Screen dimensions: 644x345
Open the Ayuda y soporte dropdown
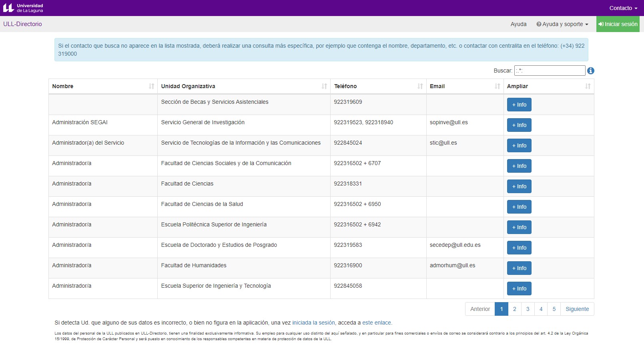[x=562, y=24]
